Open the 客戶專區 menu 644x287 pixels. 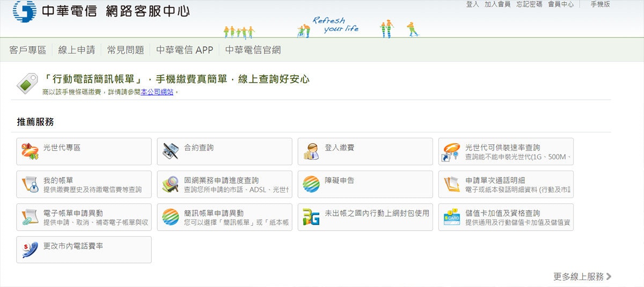(x=28, y=50)
